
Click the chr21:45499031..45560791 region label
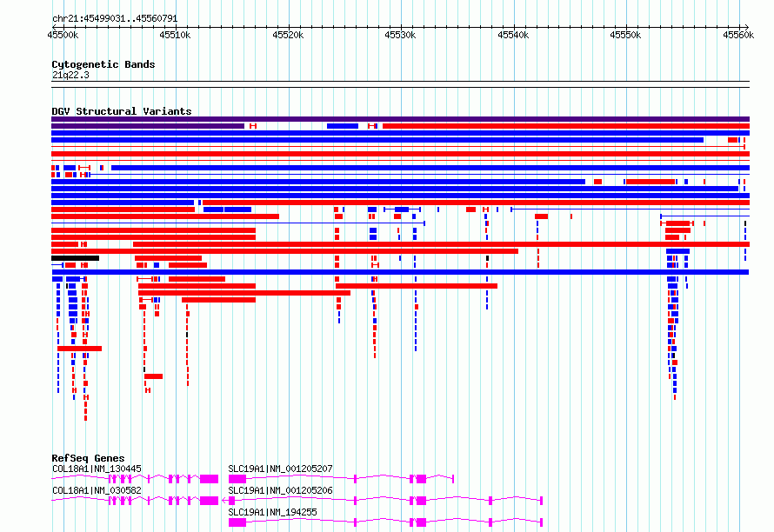point(115,18)
